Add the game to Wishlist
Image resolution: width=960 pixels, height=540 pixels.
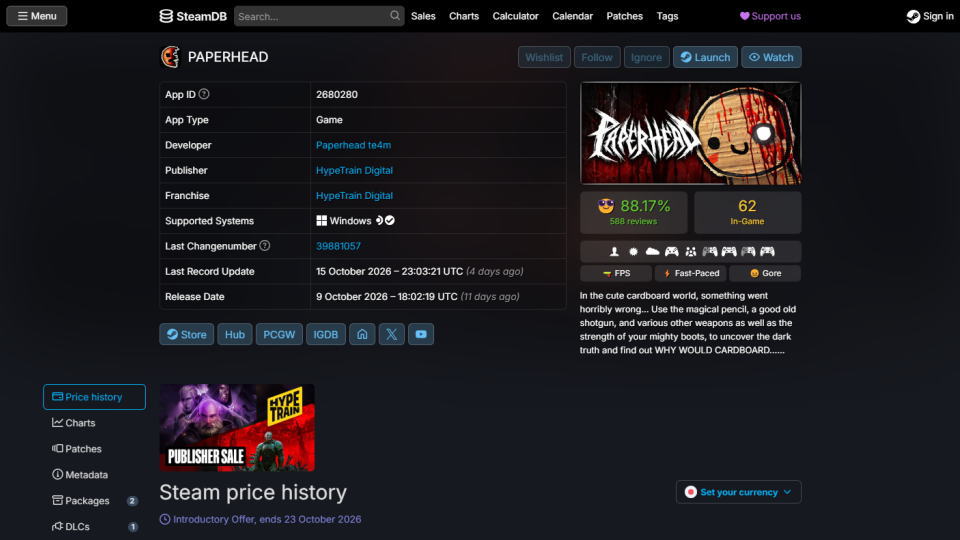(544, 57)
